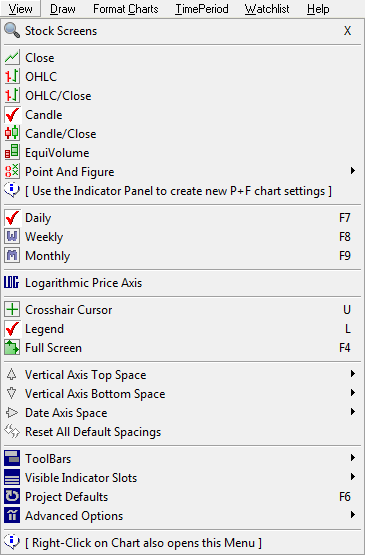The width and height of the screenshot is (365, 555).
Task: Select the OHLC chart type icon
Action: pos(12,76)
